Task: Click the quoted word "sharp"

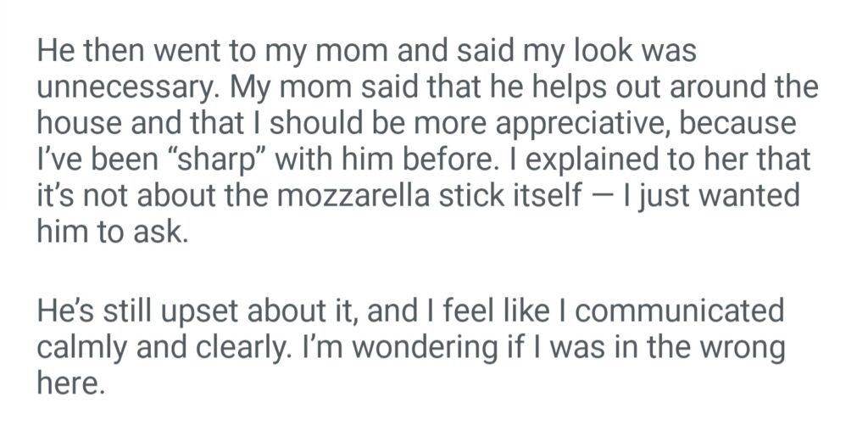Action: (x=156, y=160)
